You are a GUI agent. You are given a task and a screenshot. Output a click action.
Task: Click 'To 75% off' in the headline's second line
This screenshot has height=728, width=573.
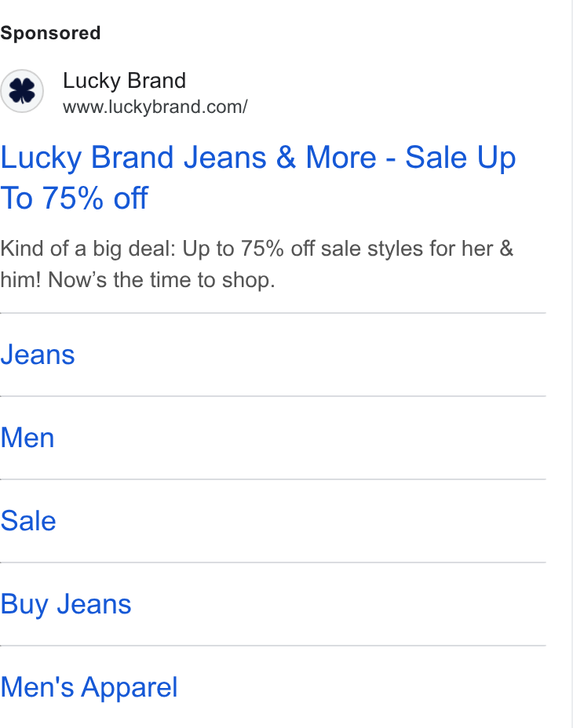(x=75, y=198)
